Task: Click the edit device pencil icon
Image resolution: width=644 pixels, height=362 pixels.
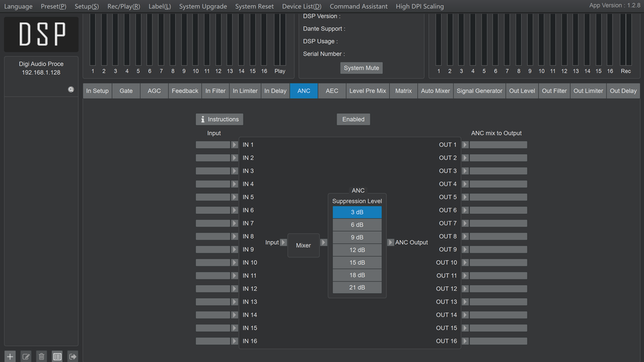Action: click(x=25, y=357)
